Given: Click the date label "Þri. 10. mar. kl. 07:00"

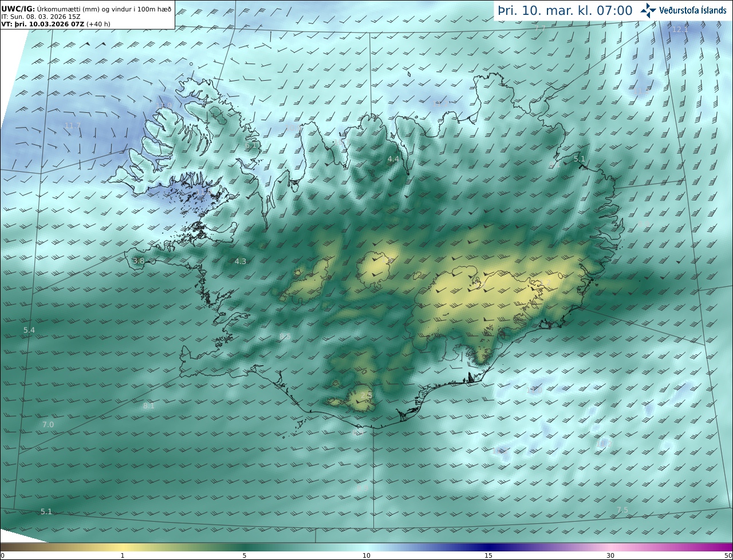Looking at the screenshot, I should (565, 11).
